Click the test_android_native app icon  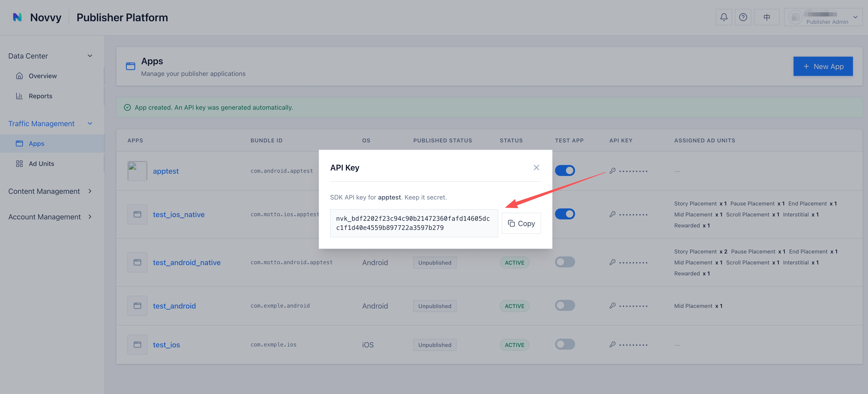pos(137,262)
